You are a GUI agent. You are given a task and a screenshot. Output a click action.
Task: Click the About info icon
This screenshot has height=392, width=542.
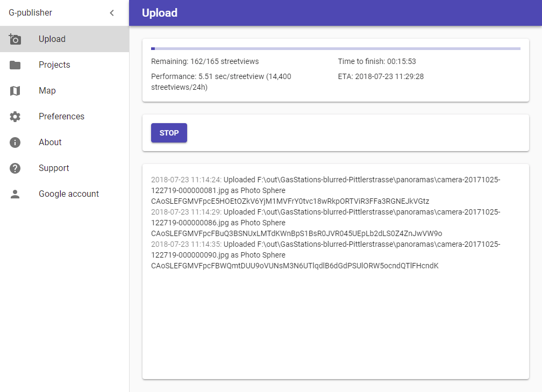click(x=15, y=142)
